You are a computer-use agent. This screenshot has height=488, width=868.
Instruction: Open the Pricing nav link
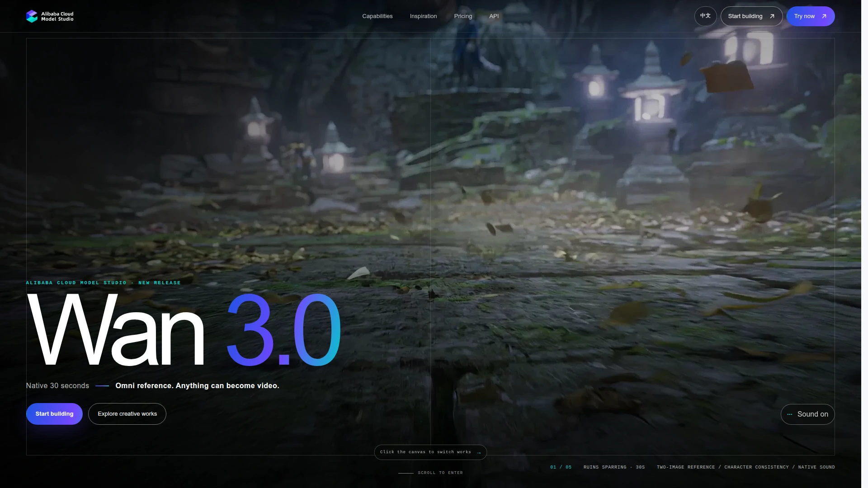click(x=463, y=16)
